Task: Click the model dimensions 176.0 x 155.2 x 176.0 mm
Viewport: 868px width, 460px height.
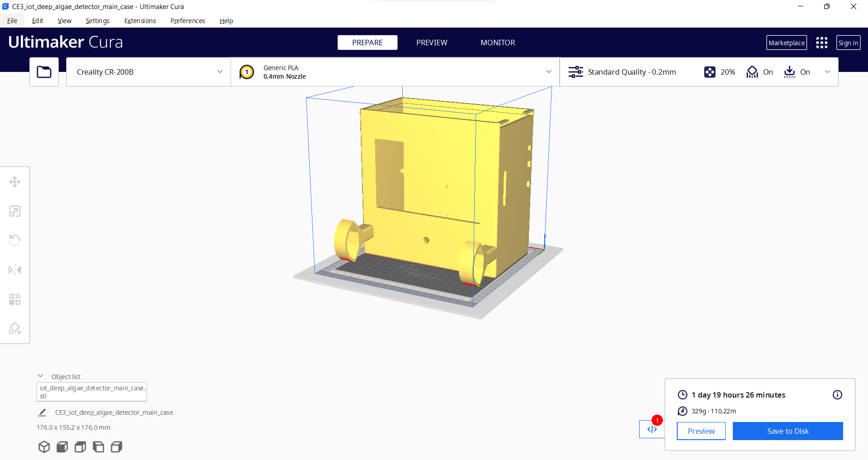Action: coord(73,427)
